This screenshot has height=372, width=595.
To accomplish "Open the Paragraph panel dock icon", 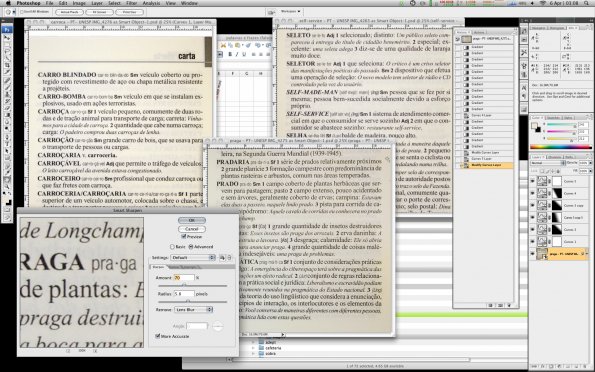I will click(524, 96).
